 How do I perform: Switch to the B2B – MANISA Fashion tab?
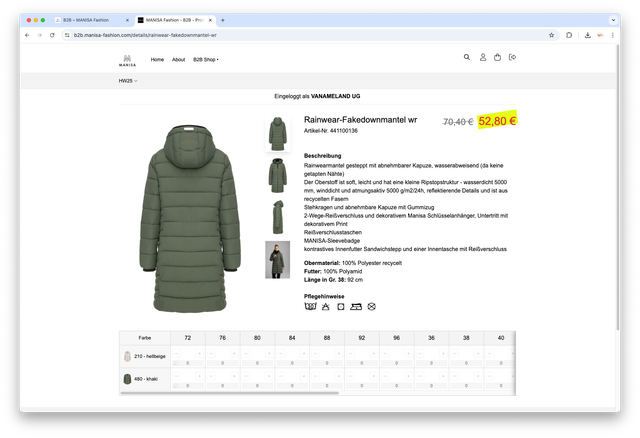(x=90, y=20)
